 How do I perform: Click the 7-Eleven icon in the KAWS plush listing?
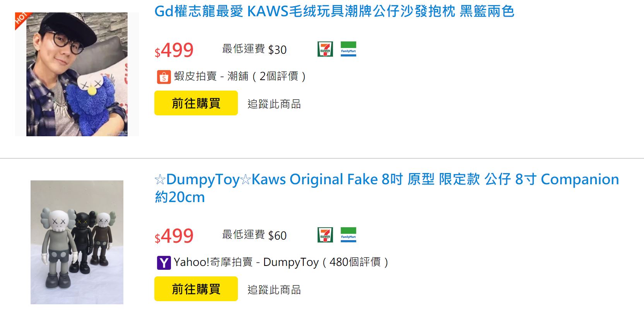click(325, 49)
